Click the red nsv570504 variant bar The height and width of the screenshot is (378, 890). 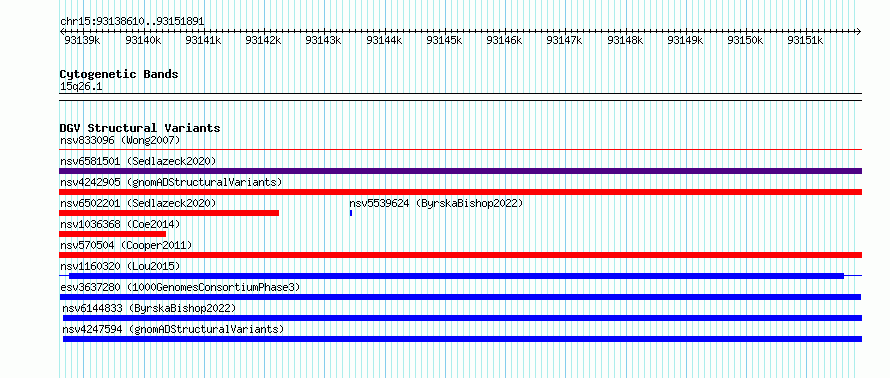pyautogui.click(x=460, y=255)
